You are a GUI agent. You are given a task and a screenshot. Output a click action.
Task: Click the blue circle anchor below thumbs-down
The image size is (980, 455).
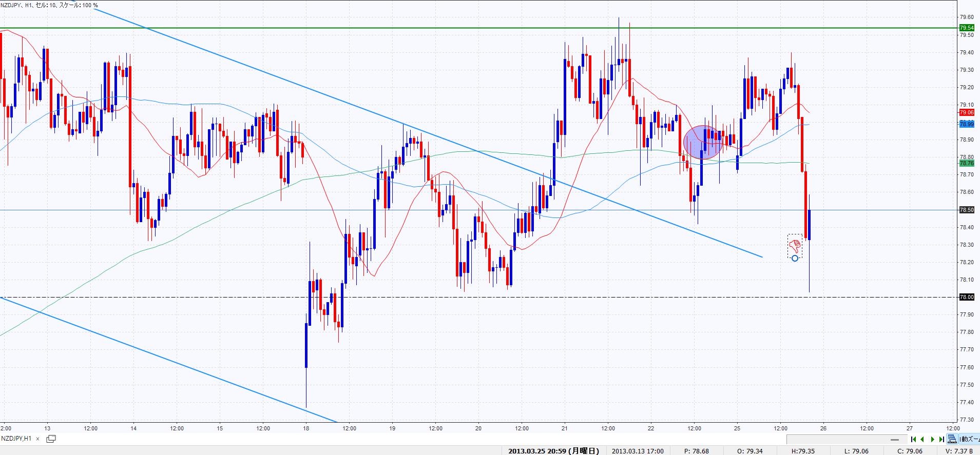pos(795,258)
